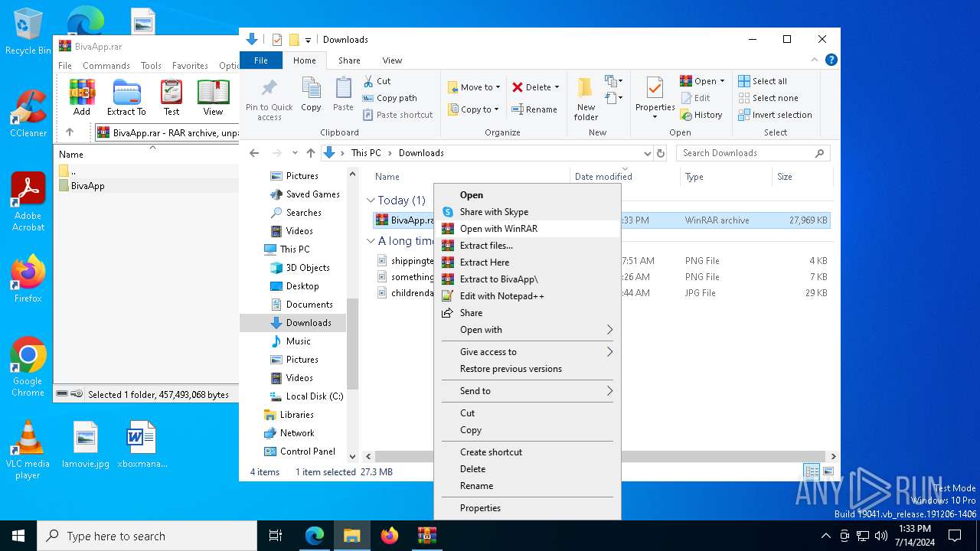980x551 pixels.
Task: Choose Extract Here from context menu
Action: (x=484, y=262)
